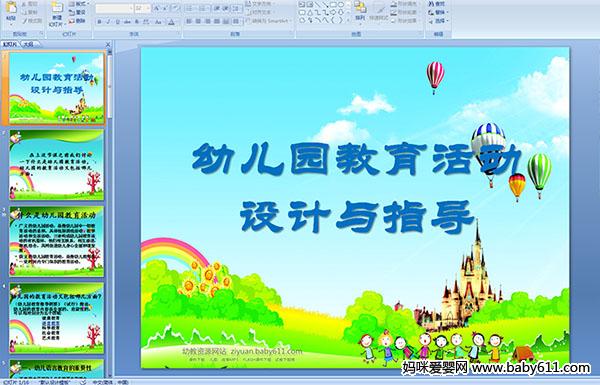Select the rectangle shape in shapes gallery
This screenshot has width=600, height=385.
click(x=333, y=5)
